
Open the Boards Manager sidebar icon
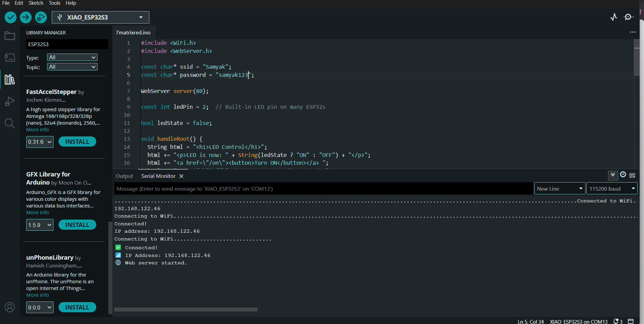tap(10, 58)
